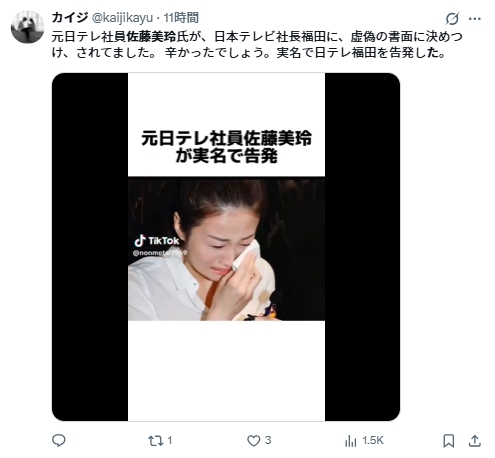Image resolution: width=495 pixels, height=458 pixels.
Task: Open the 11時間 post timestamp
Action: [x=181, y=18]
